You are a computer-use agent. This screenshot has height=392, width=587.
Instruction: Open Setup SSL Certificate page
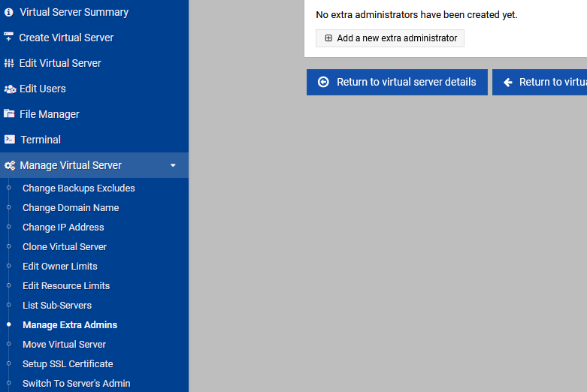68,364
